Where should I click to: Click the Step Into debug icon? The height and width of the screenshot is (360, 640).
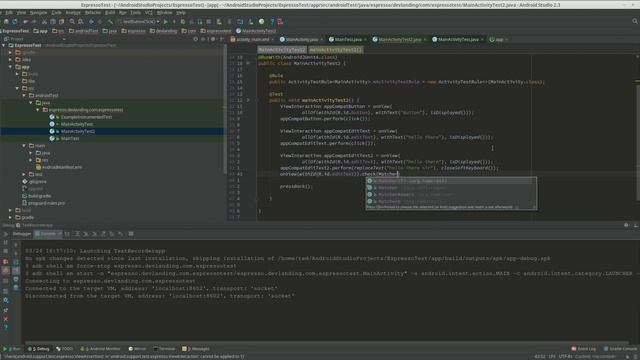pos(86,234)
